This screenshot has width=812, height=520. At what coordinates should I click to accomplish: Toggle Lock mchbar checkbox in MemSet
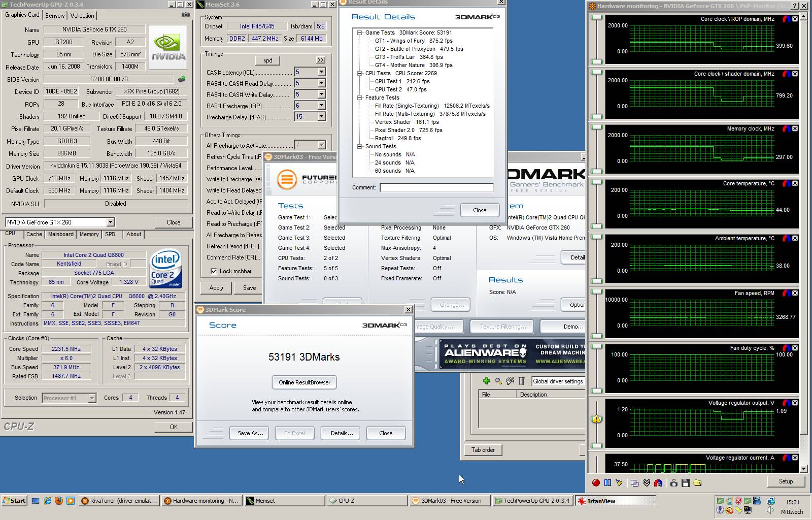214,271
